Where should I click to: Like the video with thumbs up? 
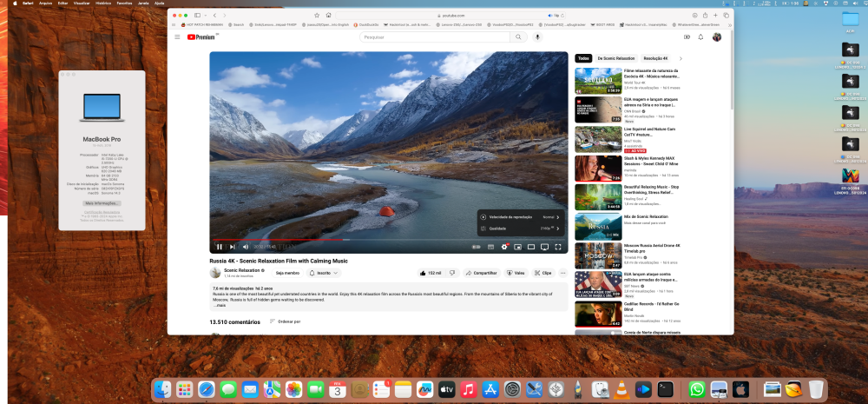tap(431, 273)
